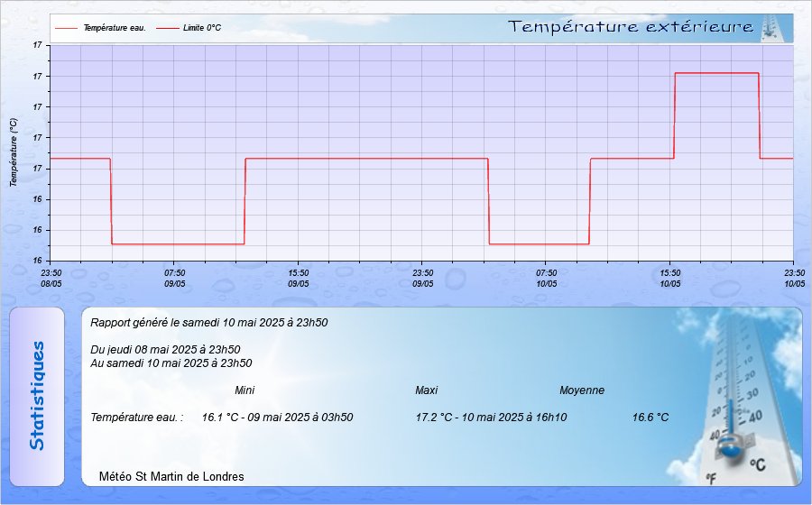Click the '15:50 09/05' time axis label
The image size is (812, 505).
coord(299,279)
